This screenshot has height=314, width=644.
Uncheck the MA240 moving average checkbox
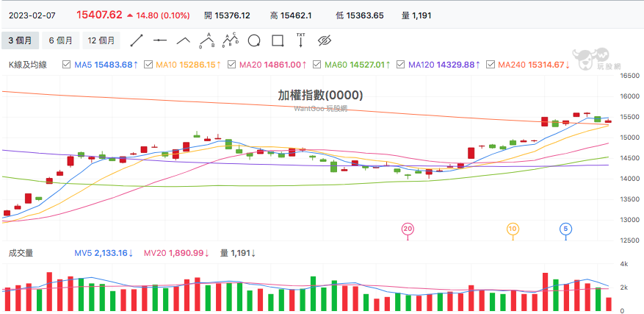pyautogui.click(x=490, y=65)
